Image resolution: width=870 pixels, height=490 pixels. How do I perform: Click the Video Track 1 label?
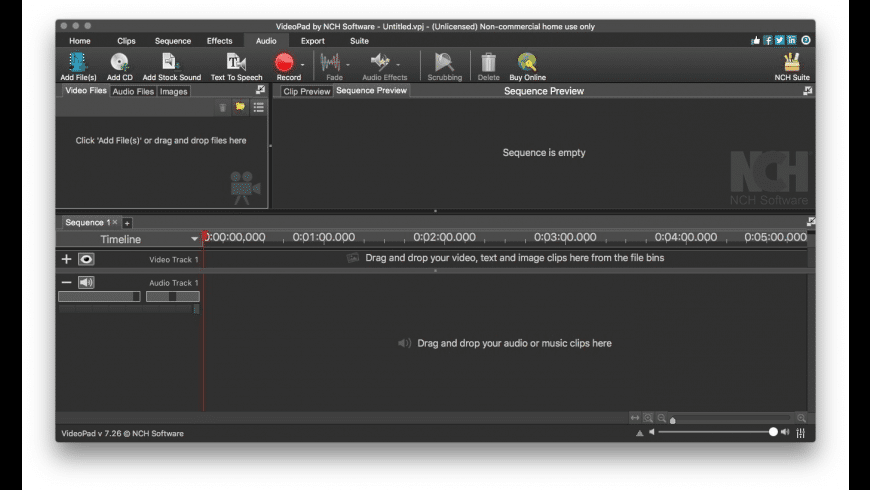pyautogui.click(x=174, y=260)
